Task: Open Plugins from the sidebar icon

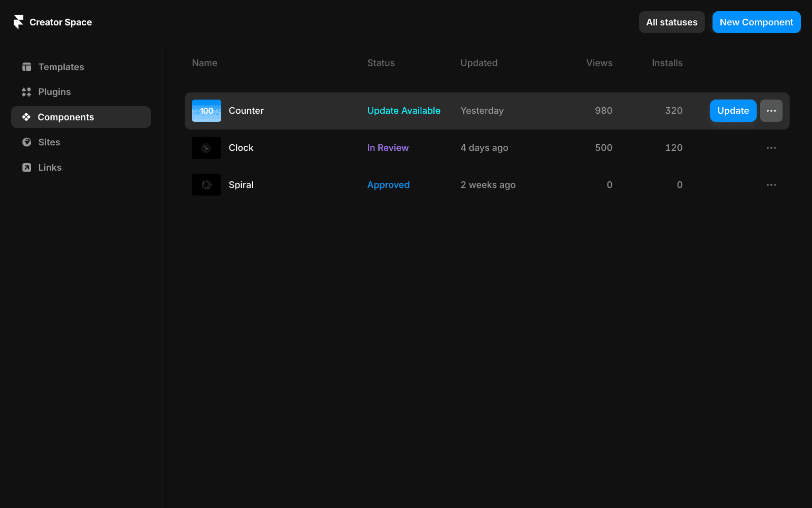Action: pos(26,91)
